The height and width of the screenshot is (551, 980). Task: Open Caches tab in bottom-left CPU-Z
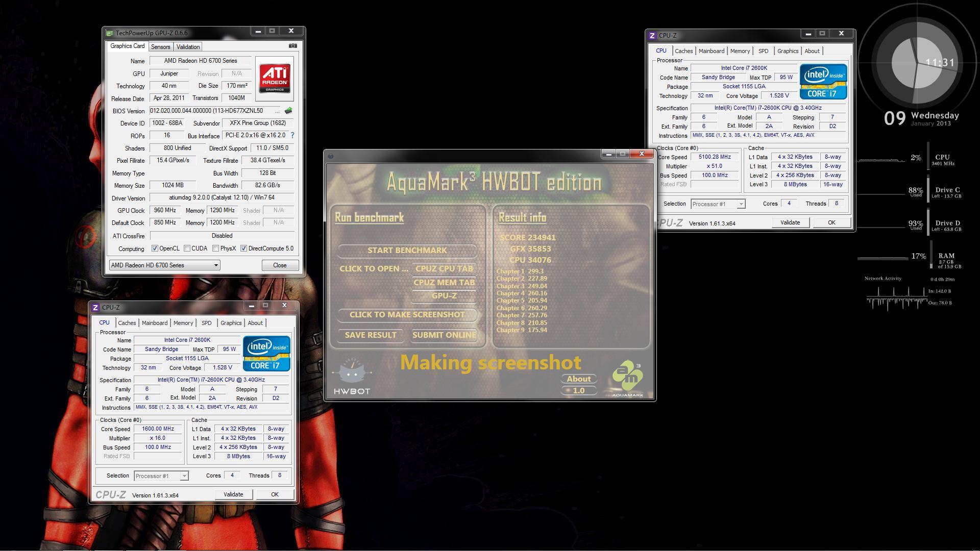click(x=127, y=323)
